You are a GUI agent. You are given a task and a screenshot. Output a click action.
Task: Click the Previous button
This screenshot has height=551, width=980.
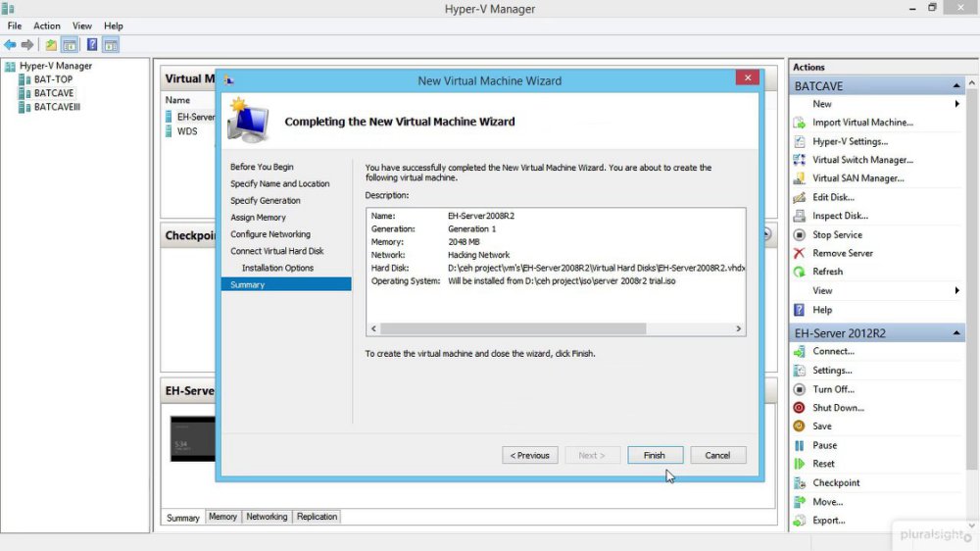(529, 455)
